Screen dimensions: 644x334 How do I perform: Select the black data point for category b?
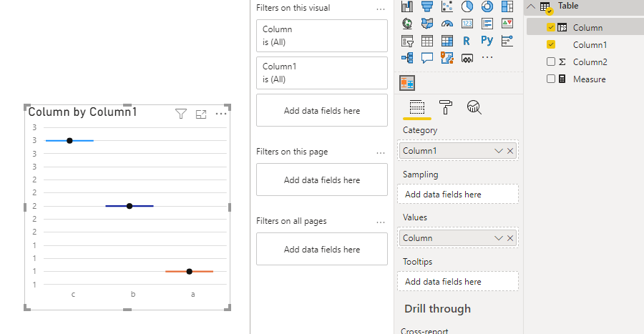pos(130,206)
